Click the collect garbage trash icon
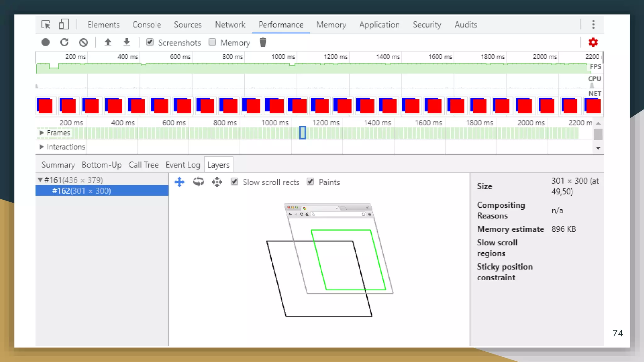The width and height of the screenshot is (644, 362). (x=263, y=42)
